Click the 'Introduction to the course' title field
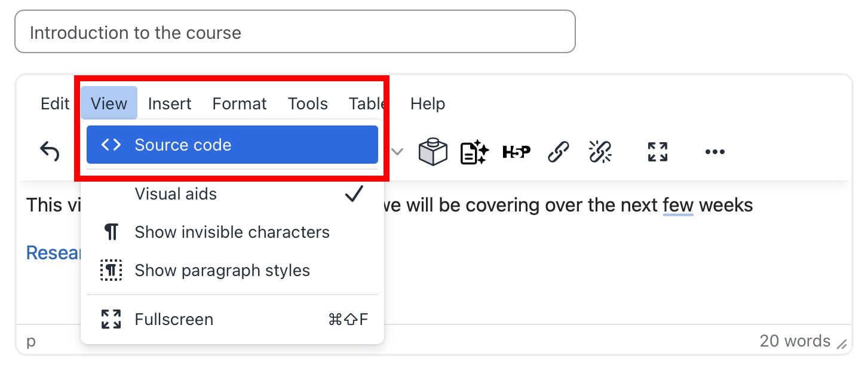Image resolution: width=868 pixels, height=377 pixels. (295, 32)
